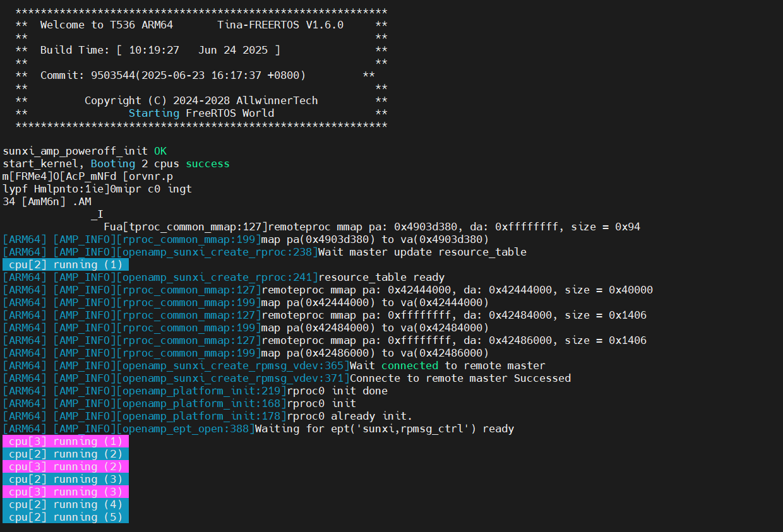Click the Copyright AllwinnerTech line

(x=201, y=100)
